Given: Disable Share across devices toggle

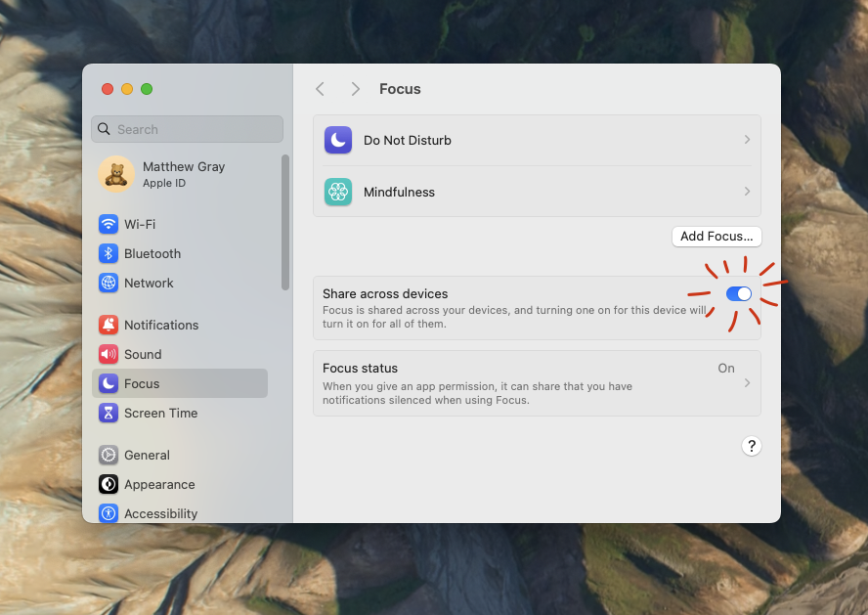Looking at the screenshot, I should 739,293.
